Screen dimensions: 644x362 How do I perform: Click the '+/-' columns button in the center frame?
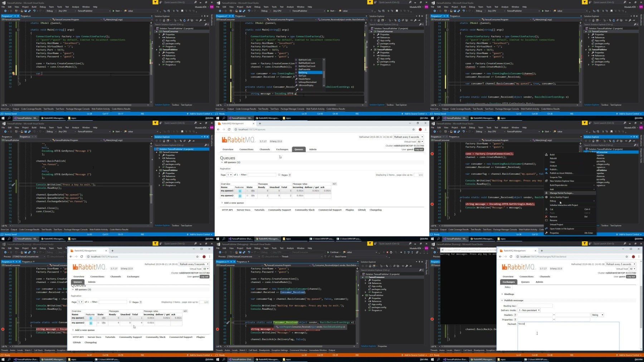point(334,184)
